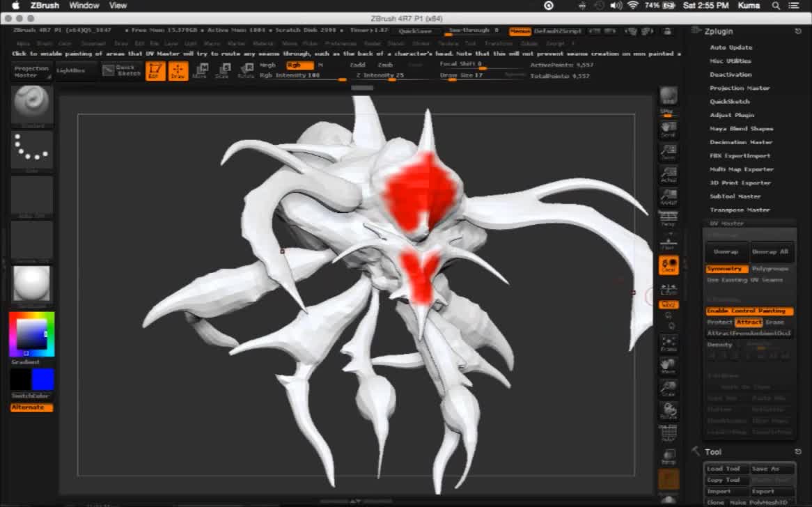
Task: Activate the Draw mode button
Action: 178,71
